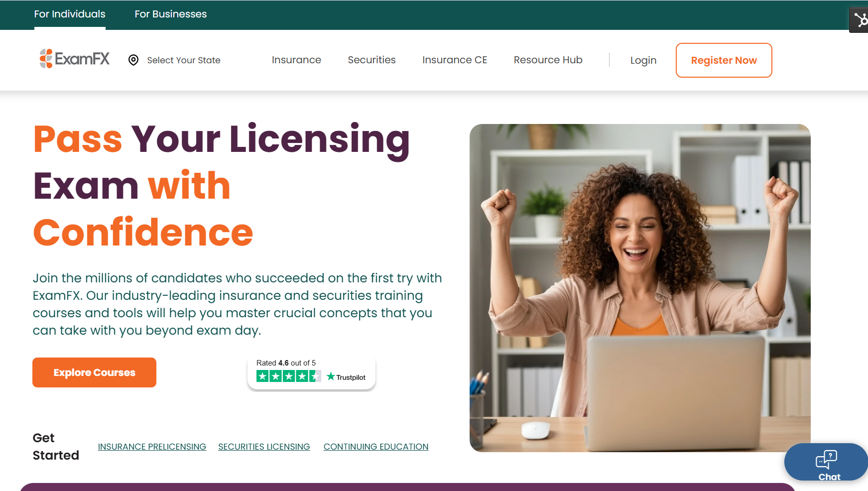Image resolution: width=868 pixels, height=491 pixels.
Task: Open Securities Licensing link
Action: (x=264, y=447)
